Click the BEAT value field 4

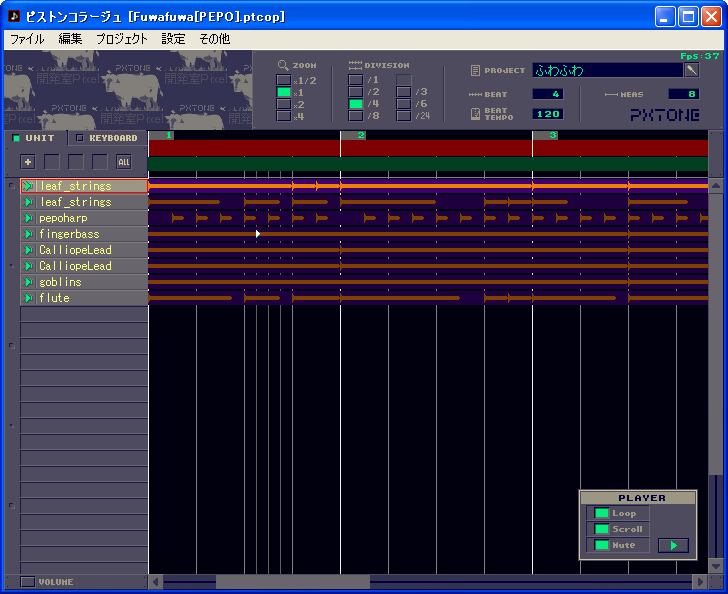(548, 94)
